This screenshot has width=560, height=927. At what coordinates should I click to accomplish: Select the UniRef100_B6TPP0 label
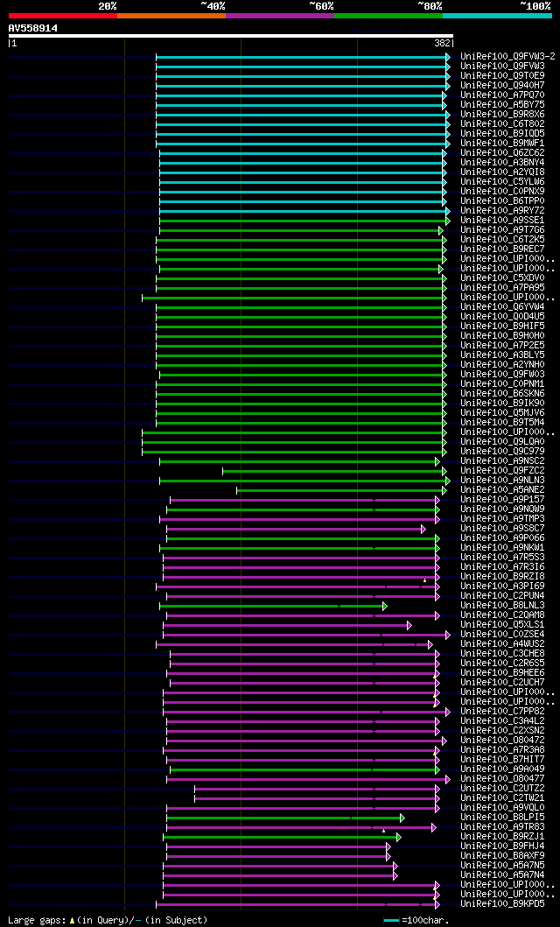point(503,201)
